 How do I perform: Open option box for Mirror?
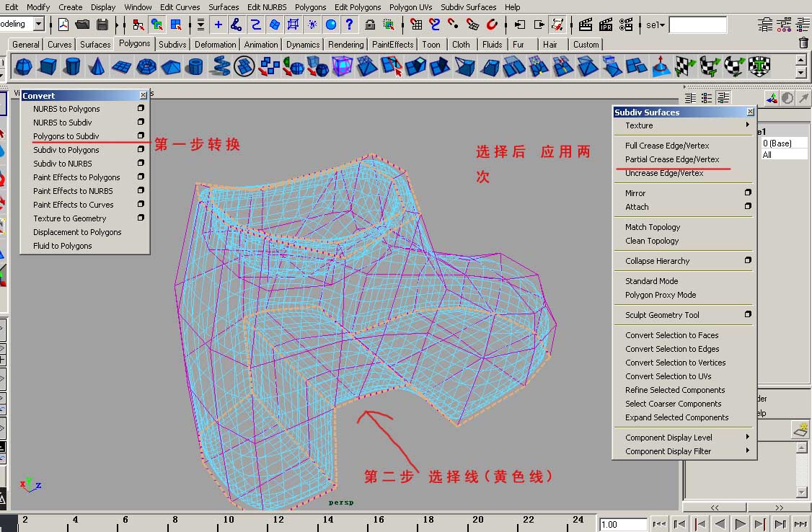[748, 192]
